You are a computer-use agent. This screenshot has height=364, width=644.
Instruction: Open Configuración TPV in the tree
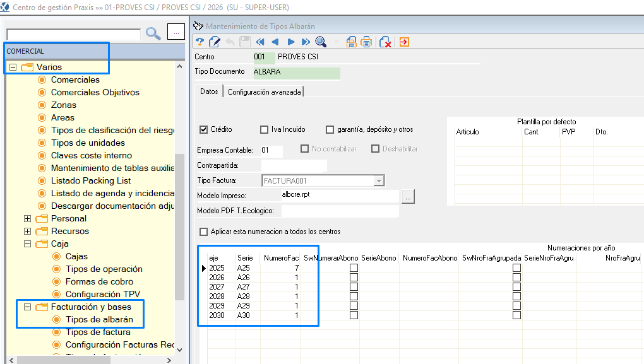point(103,294)
